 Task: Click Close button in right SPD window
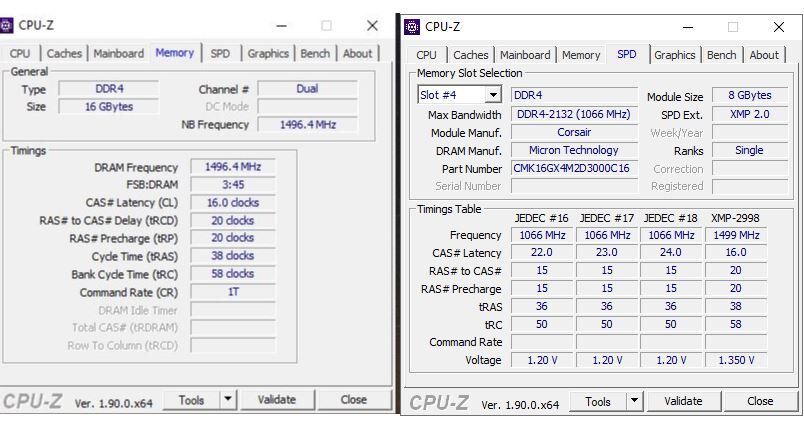pos(760,401)
